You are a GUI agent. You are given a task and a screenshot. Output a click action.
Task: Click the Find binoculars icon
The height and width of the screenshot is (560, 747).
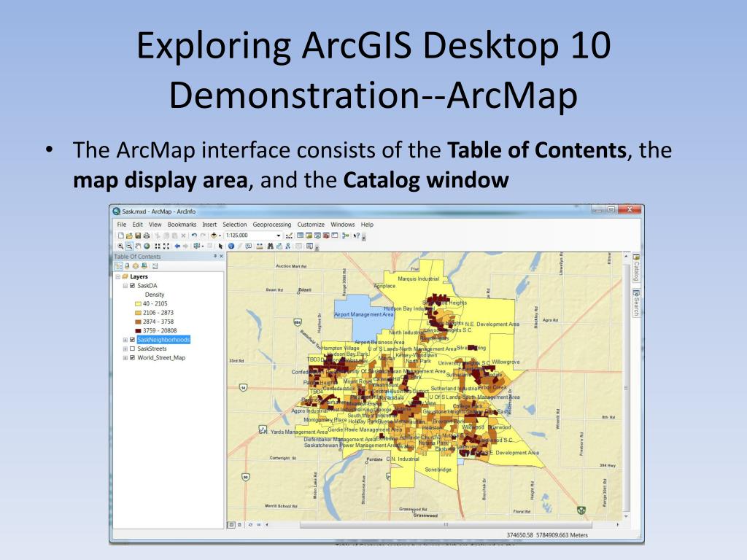270,246
